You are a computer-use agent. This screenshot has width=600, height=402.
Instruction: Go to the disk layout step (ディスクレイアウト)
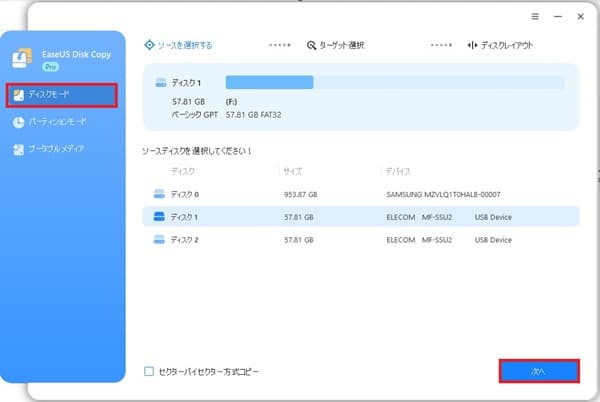(500, 45)
